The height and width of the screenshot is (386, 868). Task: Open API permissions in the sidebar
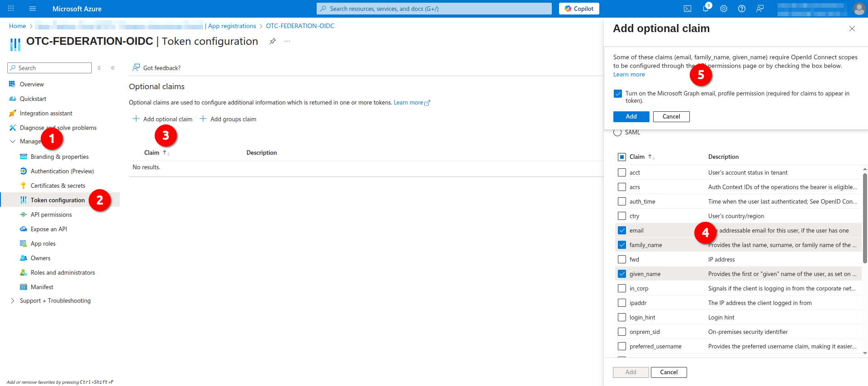click(x=51, y=214)
